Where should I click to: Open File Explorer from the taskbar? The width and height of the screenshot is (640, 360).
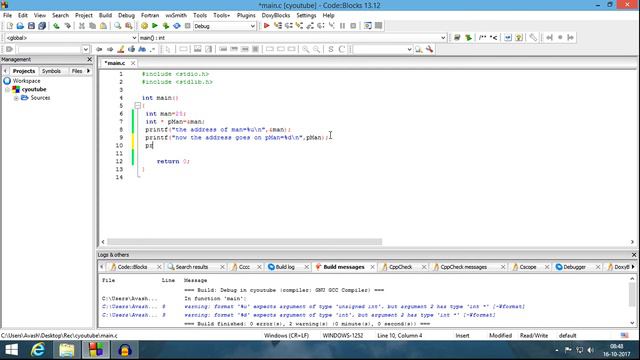click(67, 350)
